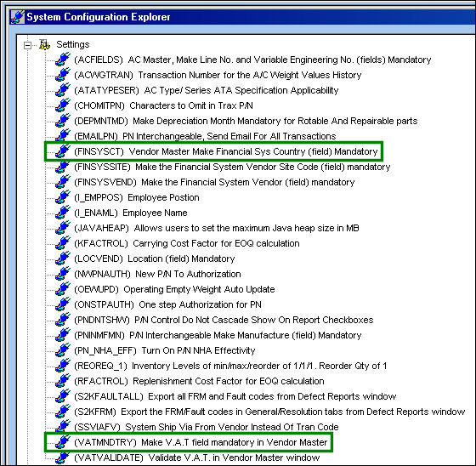Click the switch icon beside VATMNDTRY
Image resolution: width=476 pixels, height=466 pixels.
click(63, 442)
